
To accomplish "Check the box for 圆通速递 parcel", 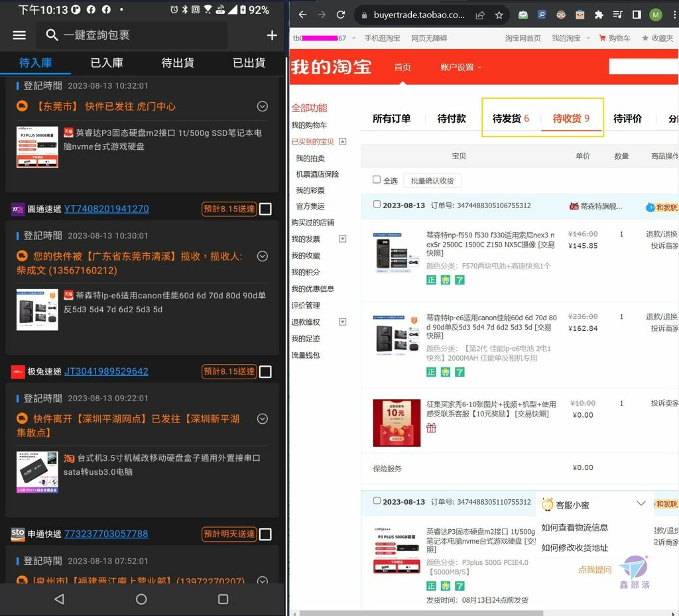I will click(265, 209).
